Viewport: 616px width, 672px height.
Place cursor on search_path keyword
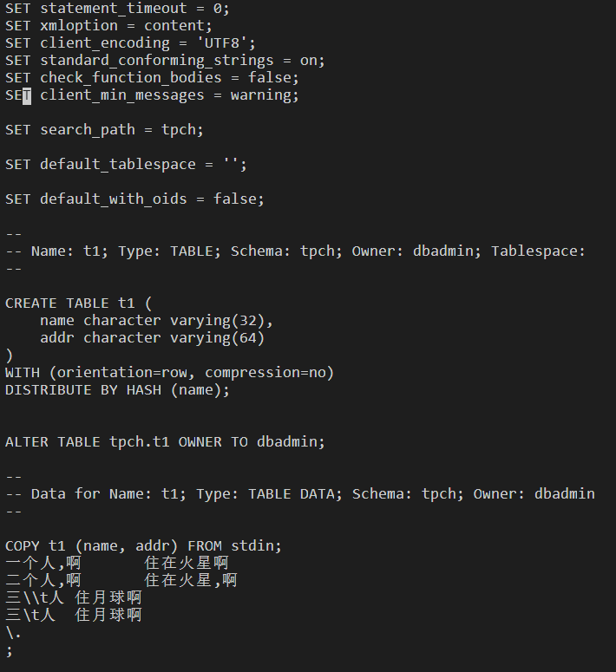tap(88, 130)
